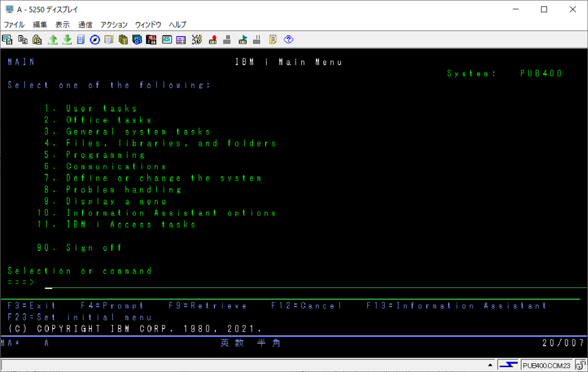The height and width of the screenshot is (372, 588).
Task: Click the Copy toolbar icon
Action: pos(23,40)
